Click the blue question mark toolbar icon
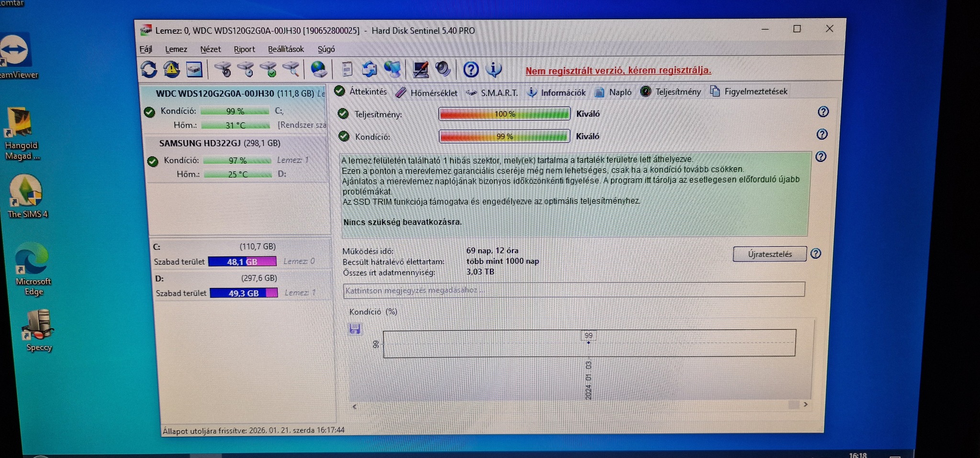 tap(471, 70)
